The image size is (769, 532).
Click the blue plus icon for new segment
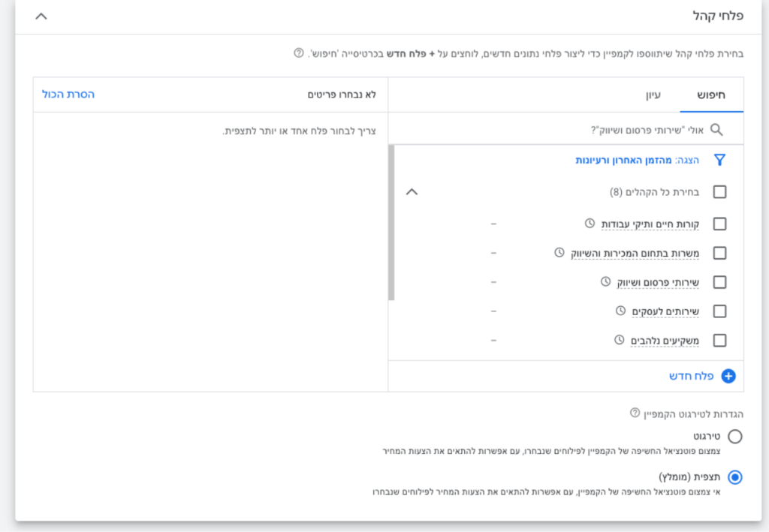point(728,377)
